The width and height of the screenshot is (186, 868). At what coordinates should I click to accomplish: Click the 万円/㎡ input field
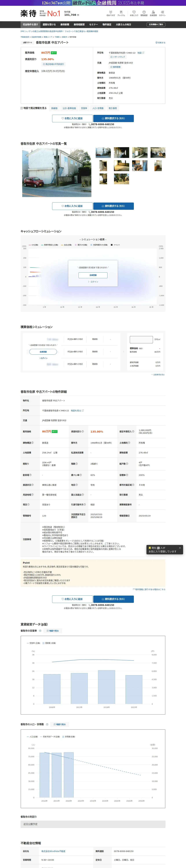(141, 340)
